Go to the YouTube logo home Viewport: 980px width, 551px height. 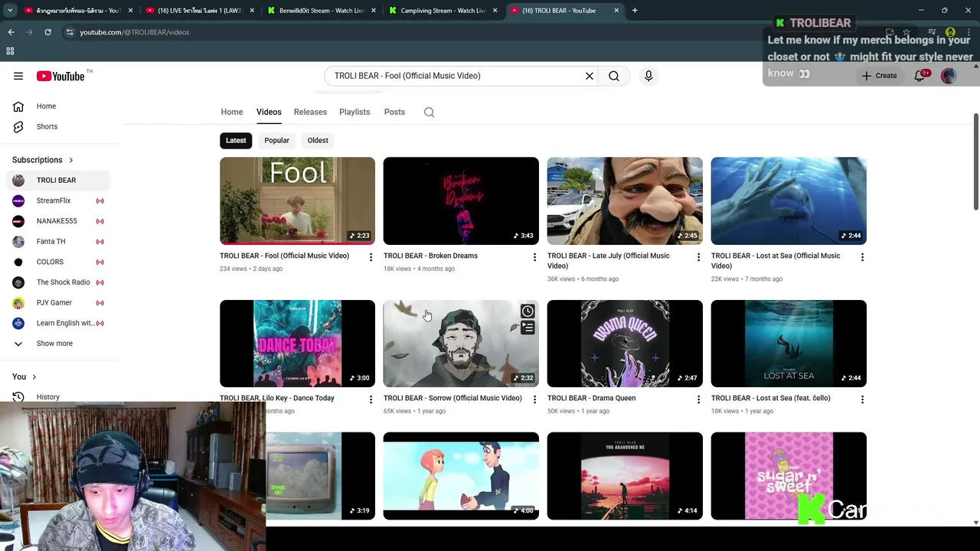[60, 76]
